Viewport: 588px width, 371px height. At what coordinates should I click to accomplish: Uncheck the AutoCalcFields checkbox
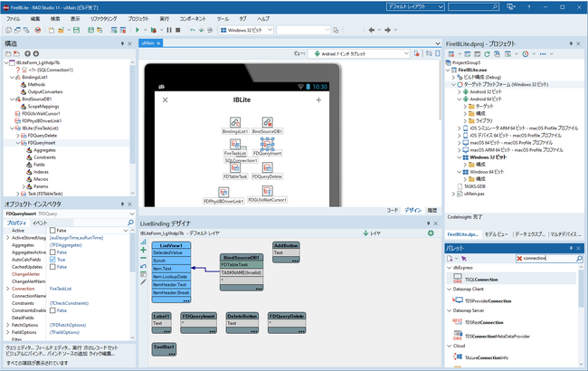coord(52,259)
